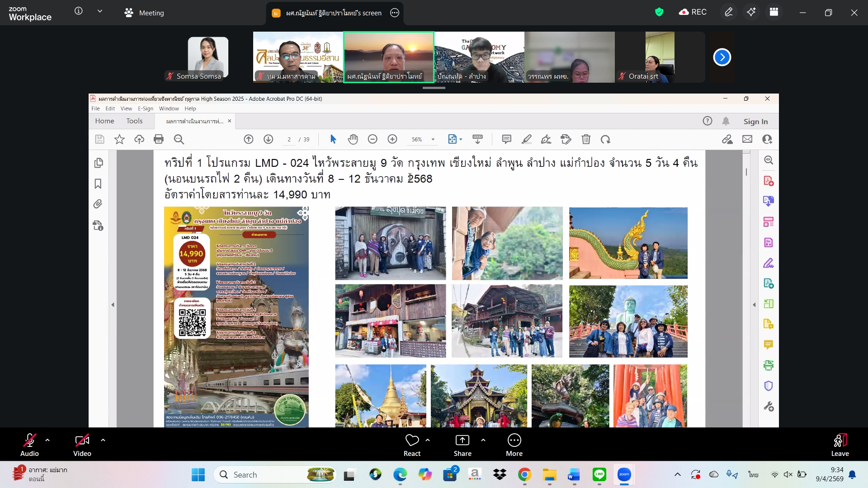Click the Print file icon

pyautogui.click(x=158, y=139)
